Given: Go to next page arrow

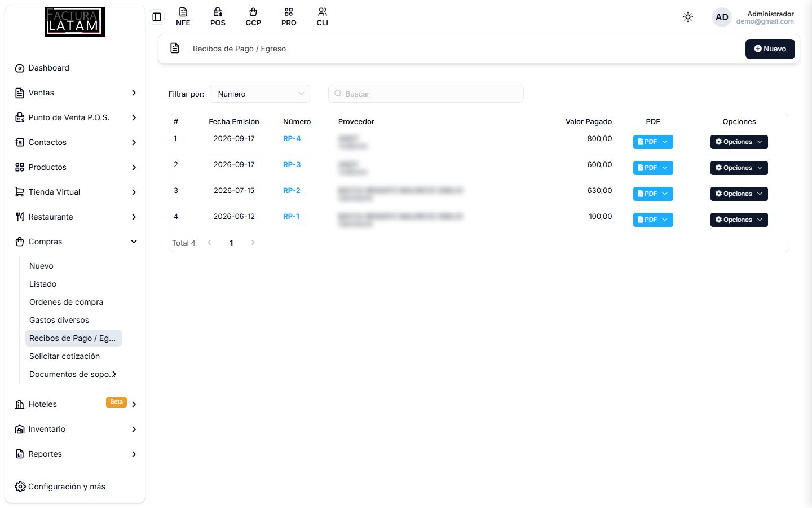Looking at the screenshot, I should (x=253, y=243).
